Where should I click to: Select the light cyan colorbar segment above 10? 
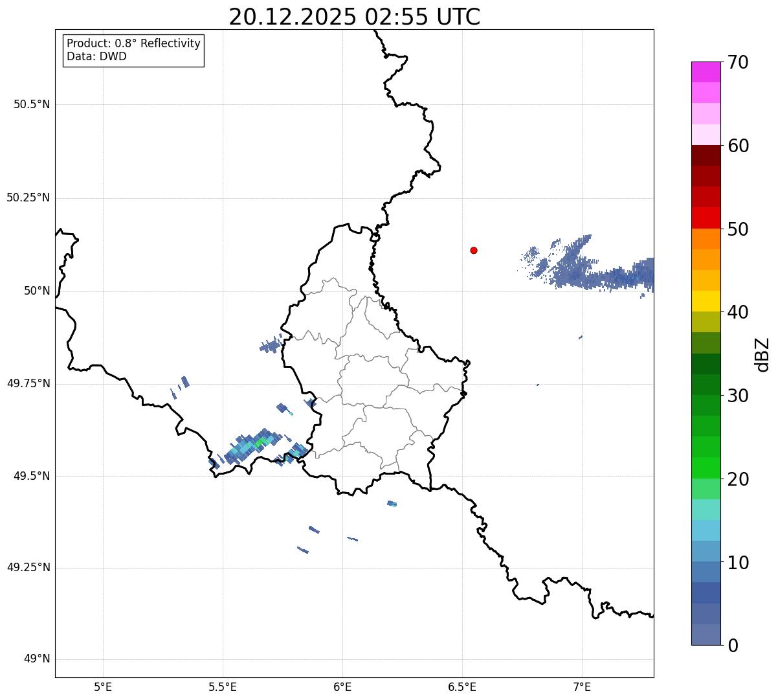click(x=706, y=530)
